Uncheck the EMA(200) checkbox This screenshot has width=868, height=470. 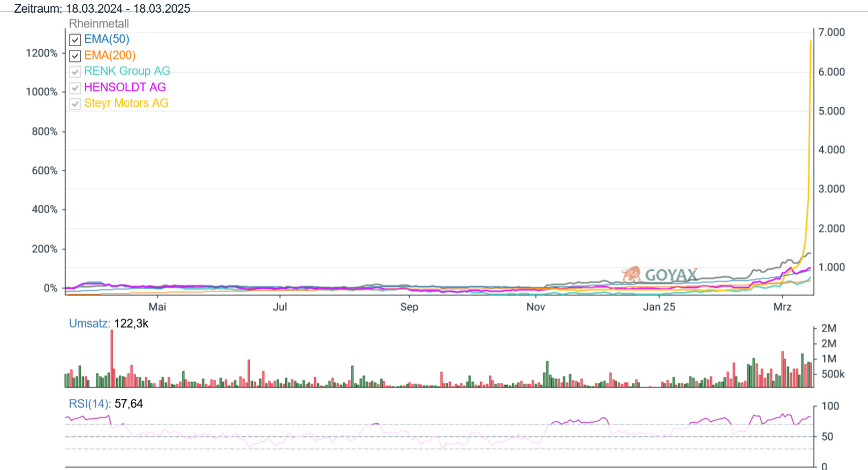pos(75,56)
